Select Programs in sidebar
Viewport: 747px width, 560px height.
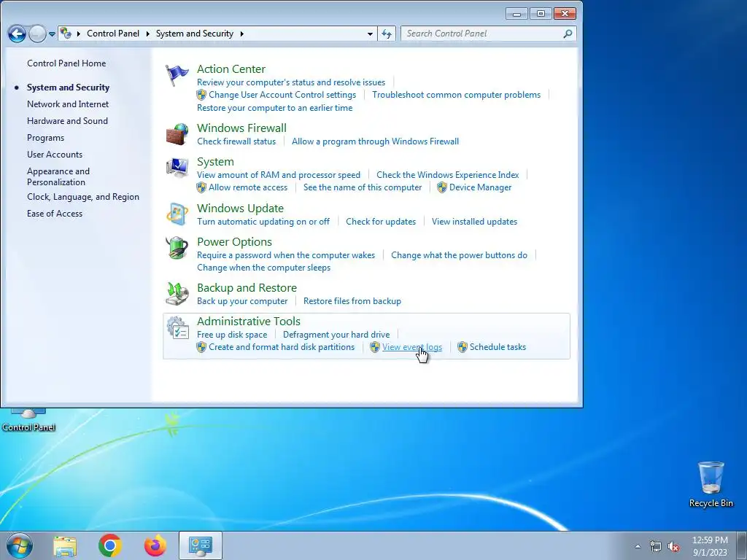point(45,138)
